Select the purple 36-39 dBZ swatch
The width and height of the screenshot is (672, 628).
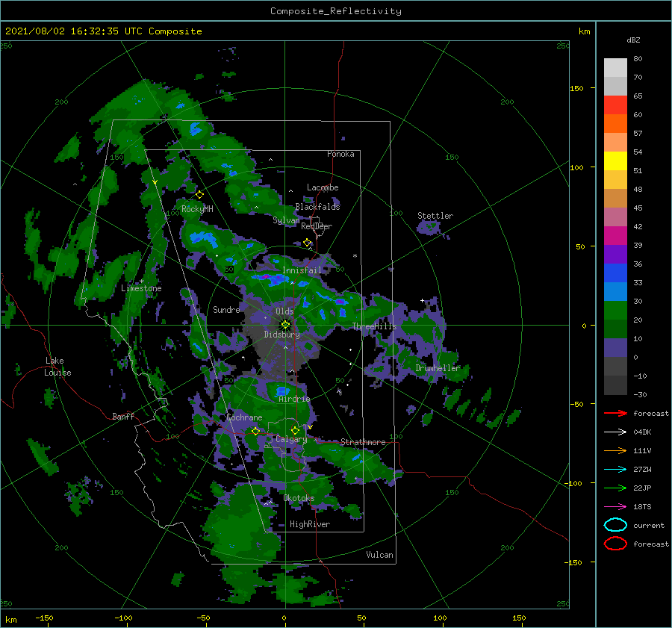pos(615,255)
